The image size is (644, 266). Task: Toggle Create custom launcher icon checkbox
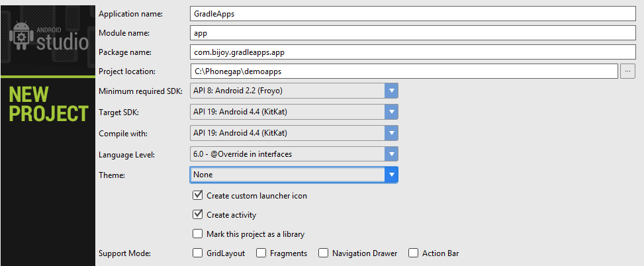pyautogui.click(x=197, y=196)
